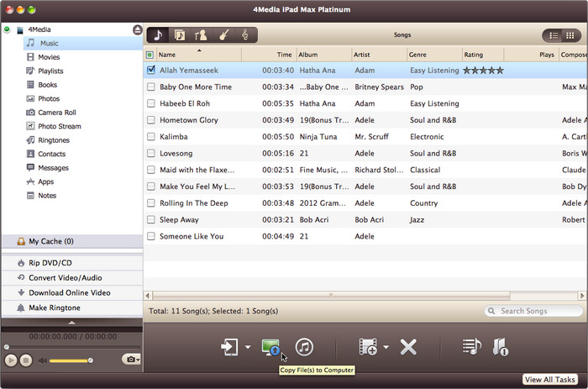588x389 pixels.
Task: Select Ringtones in the sidebar
Action: click(54, 140)
